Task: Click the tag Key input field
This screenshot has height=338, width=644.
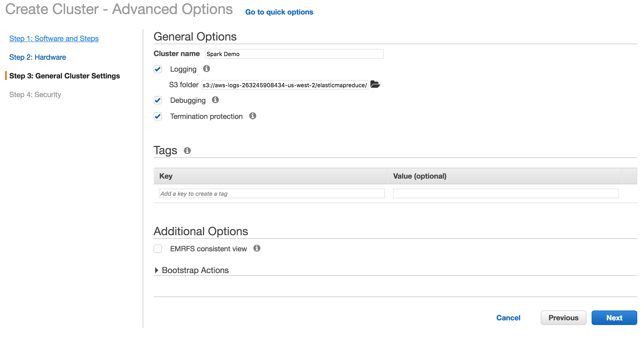Action: click(271, 194)
